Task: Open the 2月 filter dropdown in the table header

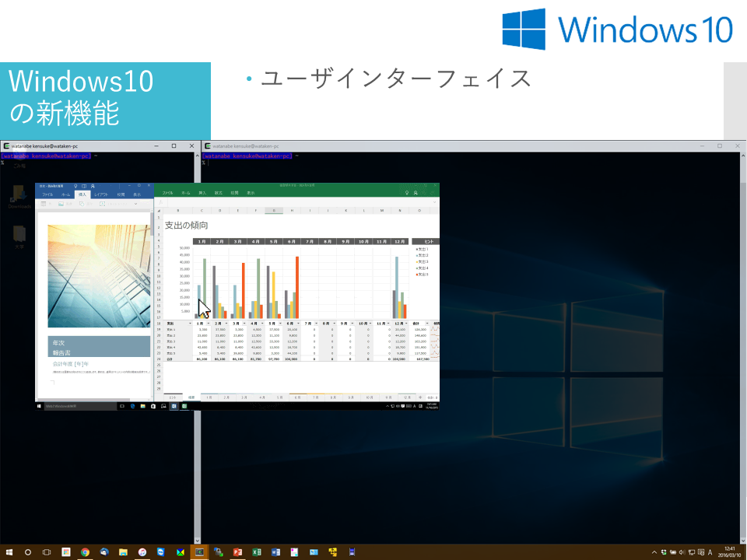Action: click(226, 324)
